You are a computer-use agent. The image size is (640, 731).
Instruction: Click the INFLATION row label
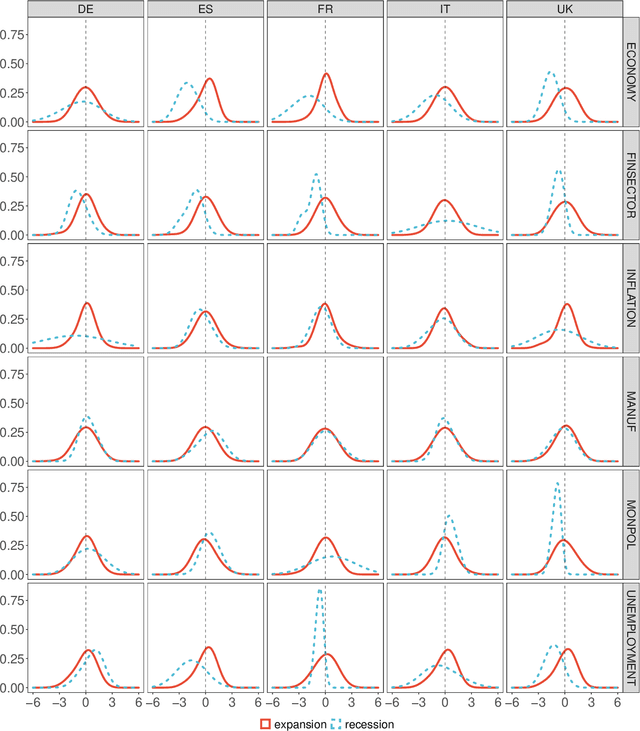point(631,298)
